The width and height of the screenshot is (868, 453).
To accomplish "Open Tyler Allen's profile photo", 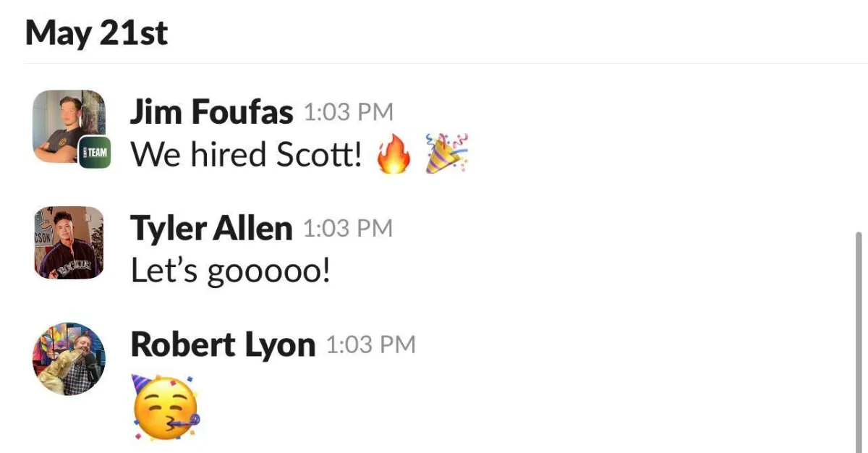I will tap(69, 242).
